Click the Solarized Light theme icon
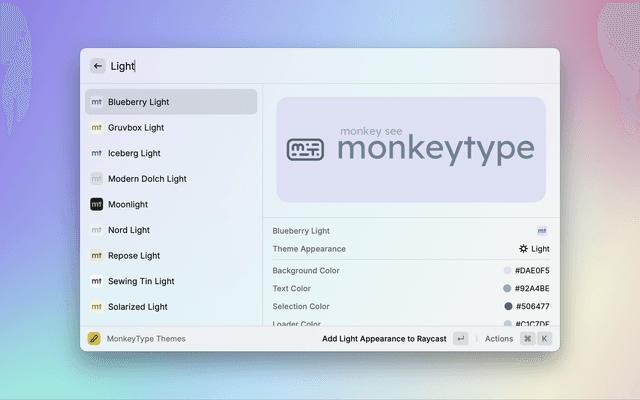This screenshot has width=640, height=400. click(96, 307)
